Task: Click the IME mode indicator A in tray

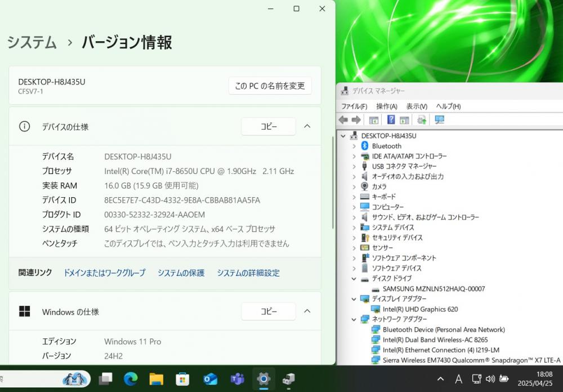Action: [458, 378]
